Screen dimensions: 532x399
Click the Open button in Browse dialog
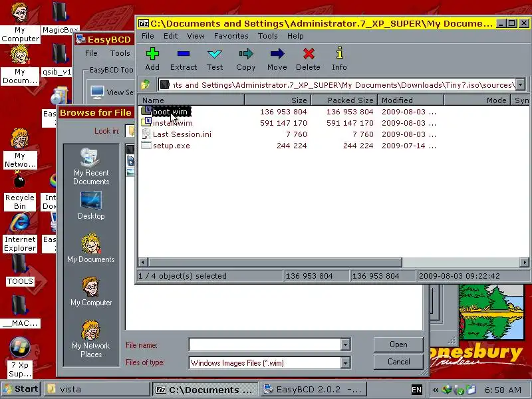click(x=398, y=344)
